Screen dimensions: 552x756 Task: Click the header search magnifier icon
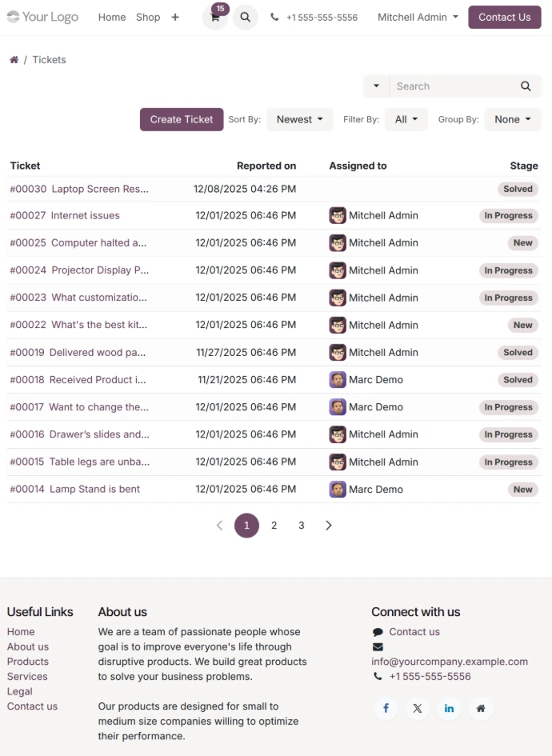click(x=246, y=18)
